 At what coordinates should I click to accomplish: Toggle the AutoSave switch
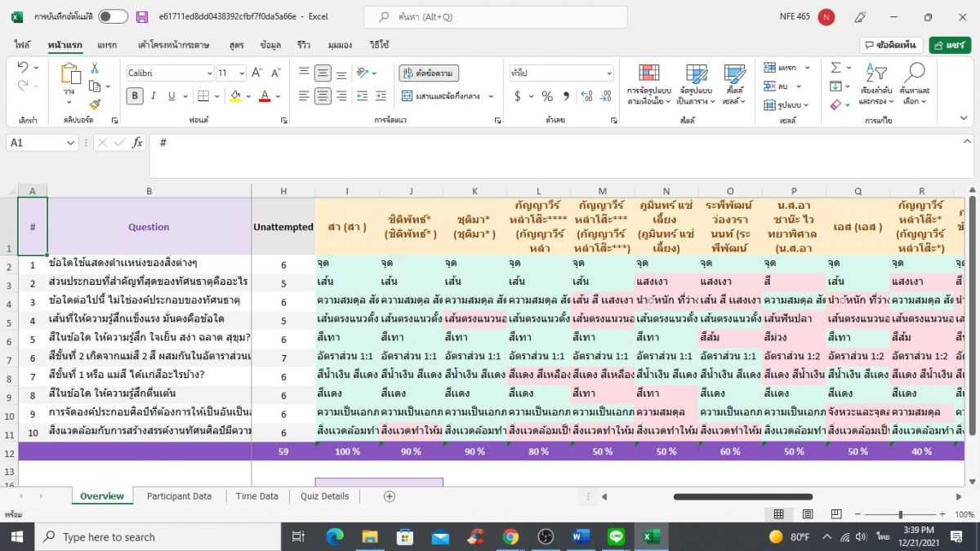click(x=113, y=16)
